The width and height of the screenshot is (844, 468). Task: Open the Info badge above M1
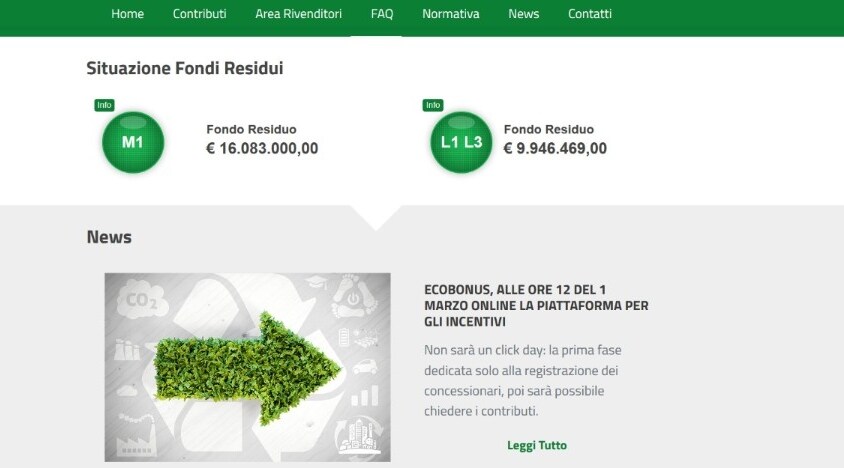pyautogui.click(x=104, y=105)
